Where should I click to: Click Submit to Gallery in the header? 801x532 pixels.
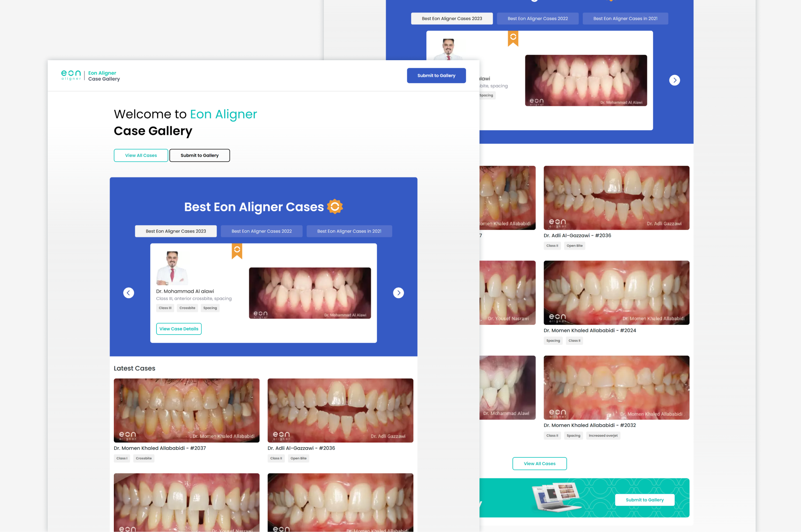[x=436, y=75]
